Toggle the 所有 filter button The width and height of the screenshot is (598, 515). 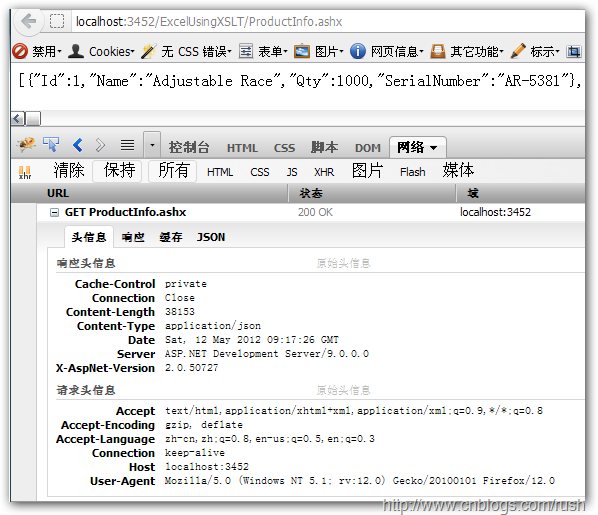coord(173,171)
